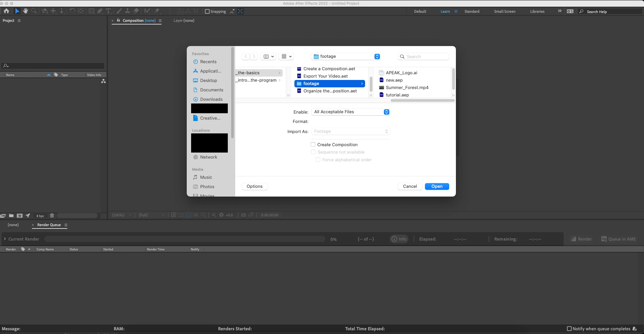The height and width of the screenshot is (334, 644).
Task: Select the Rotation tool
Action: click(x=72, y=11)
